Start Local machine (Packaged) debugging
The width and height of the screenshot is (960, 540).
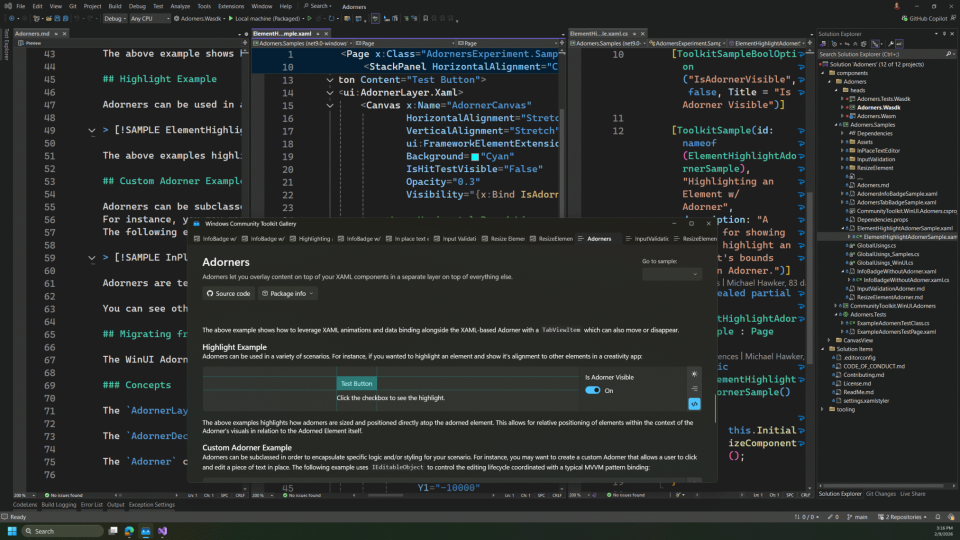point(264,18)
